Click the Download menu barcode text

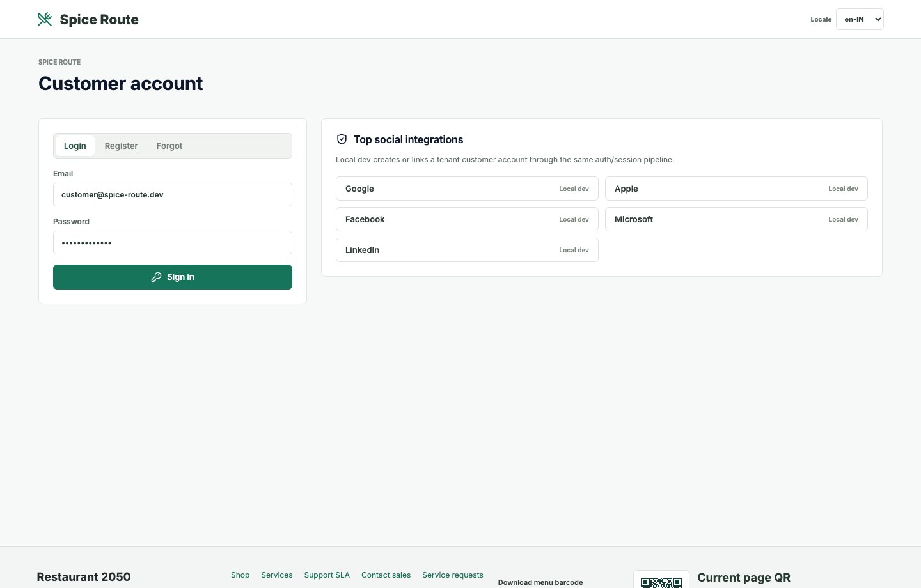540,582
